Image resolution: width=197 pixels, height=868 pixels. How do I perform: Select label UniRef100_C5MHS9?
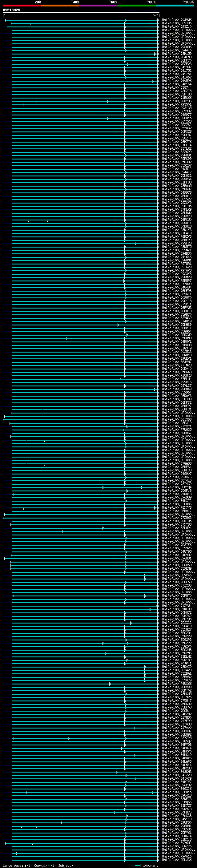pyautogui.click(x=176, y=325)
